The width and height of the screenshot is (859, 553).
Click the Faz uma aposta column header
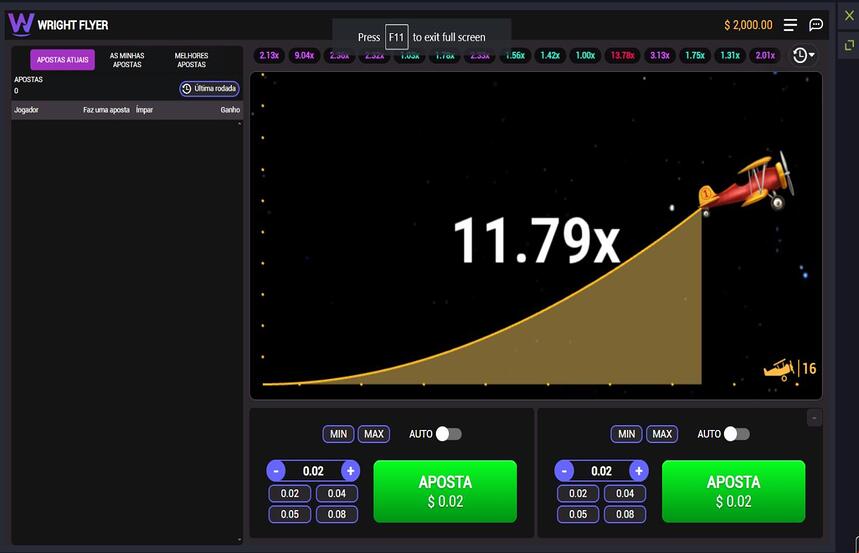[106, 110]
